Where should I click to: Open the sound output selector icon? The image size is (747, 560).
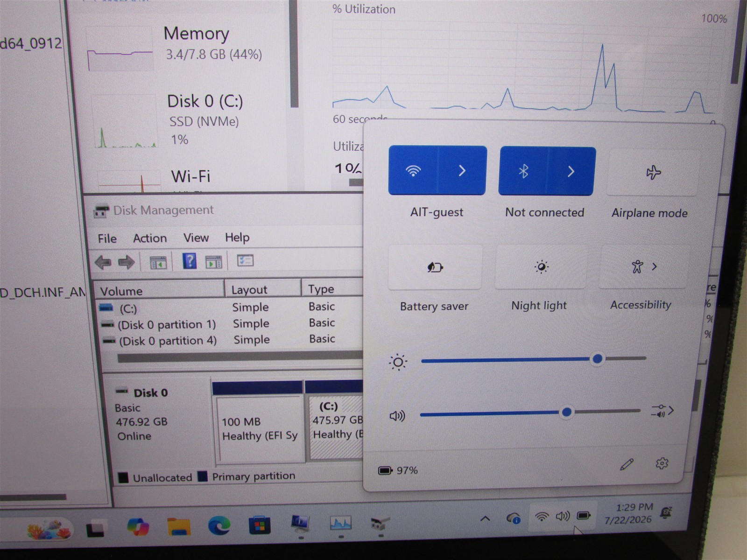(x=662, y=411)
